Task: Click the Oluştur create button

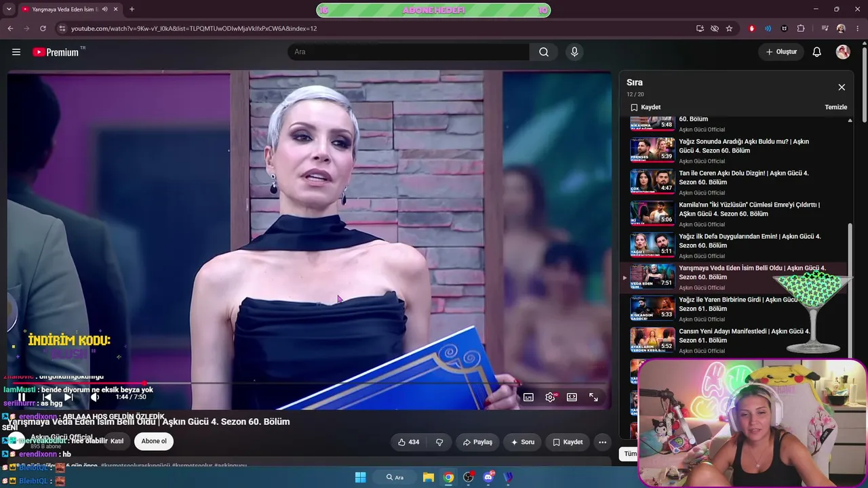Action: click(781, 52)
